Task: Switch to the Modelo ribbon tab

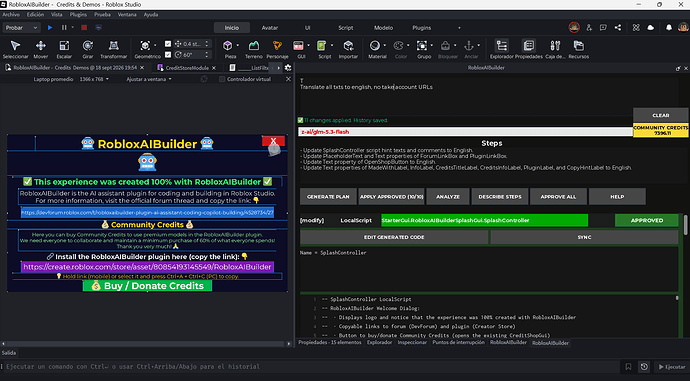Action: click(x=383, y=28)
